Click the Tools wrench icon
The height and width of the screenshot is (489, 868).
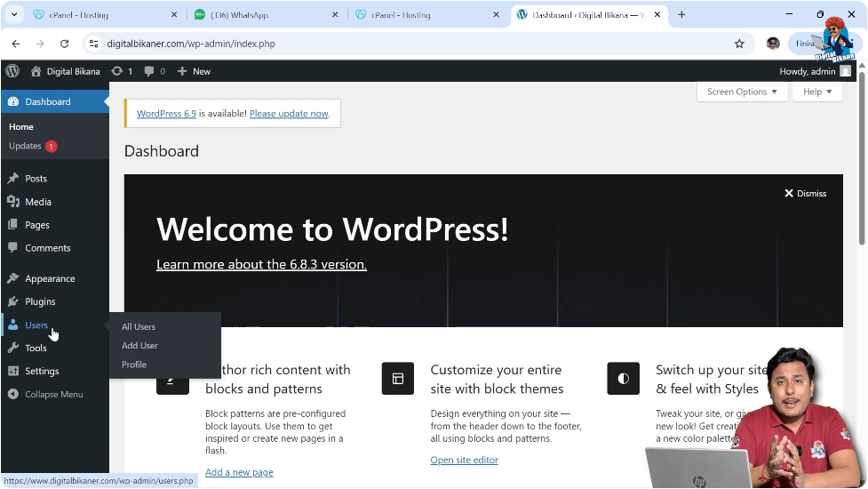(13, 348)
